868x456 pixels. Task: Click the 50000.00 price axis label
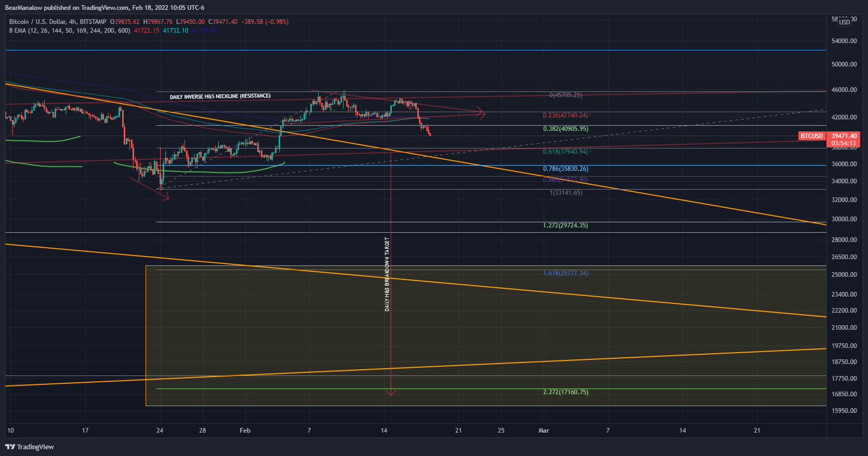point(844,64)
